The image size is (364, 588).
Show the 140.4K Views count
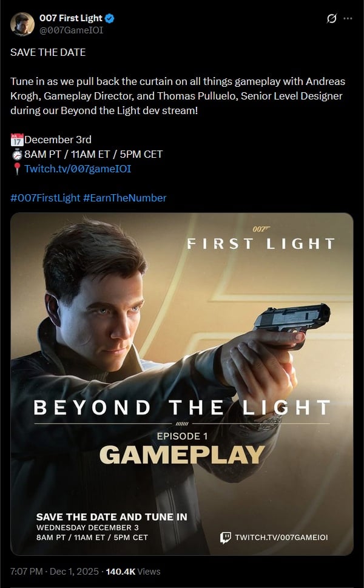click(133, 572)
